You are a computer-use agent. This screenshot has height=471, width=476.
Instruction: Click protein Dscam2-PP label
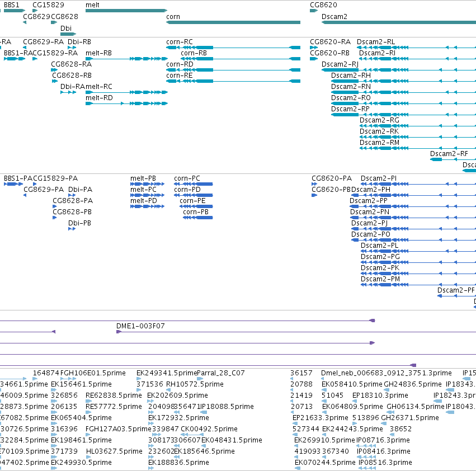tap(369, 201)
